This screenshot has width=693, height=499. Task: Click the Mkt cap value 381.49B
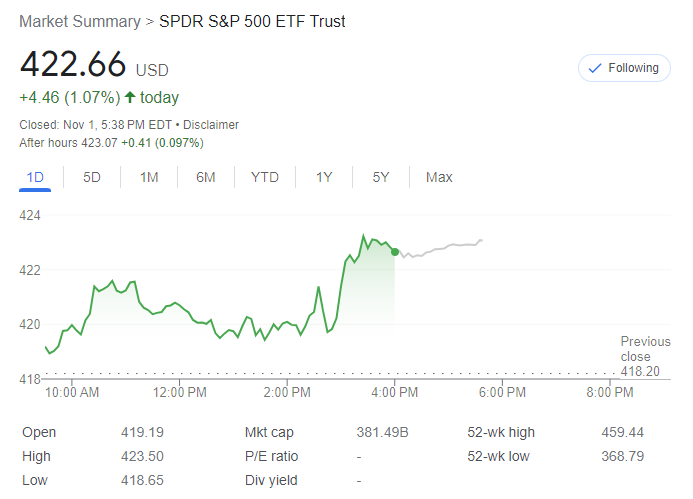pyautogui.click(x=382, y=432)
